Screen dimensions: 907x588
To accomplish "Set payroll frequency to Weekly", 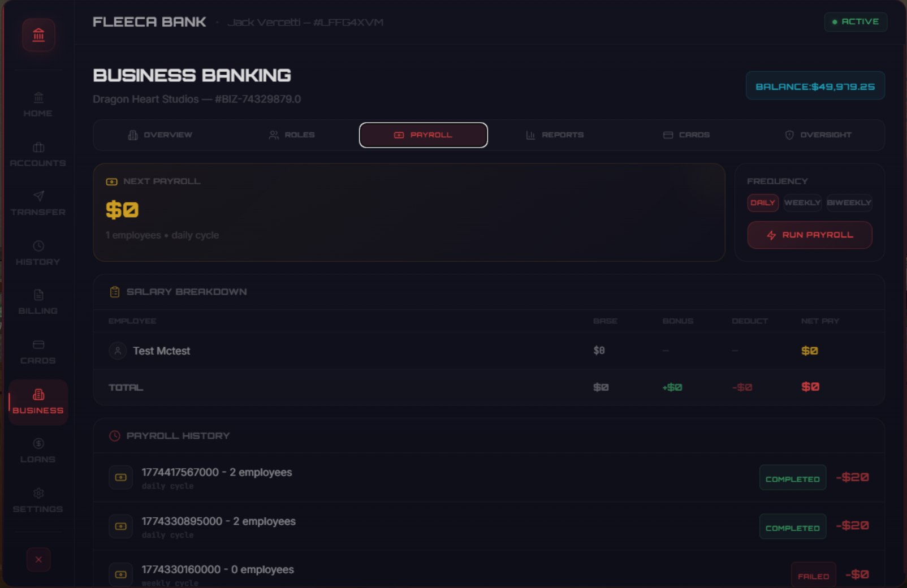I will 802,203.
